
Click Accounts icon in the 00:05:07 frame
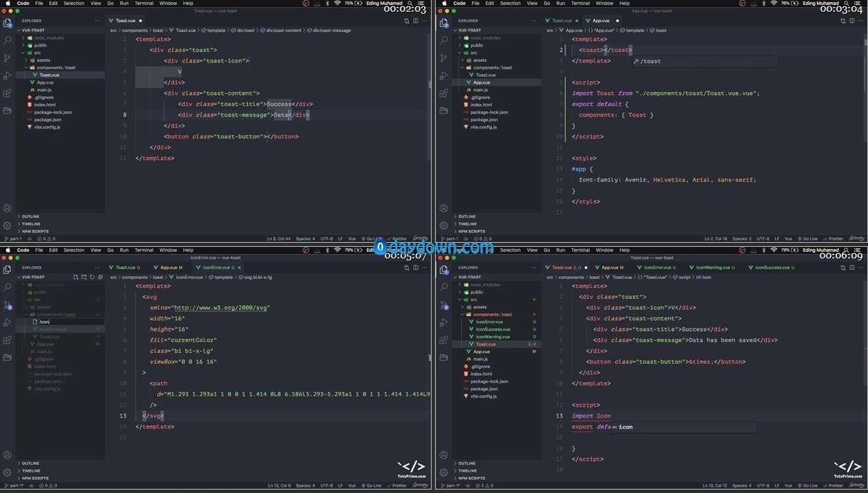point(8,455)
